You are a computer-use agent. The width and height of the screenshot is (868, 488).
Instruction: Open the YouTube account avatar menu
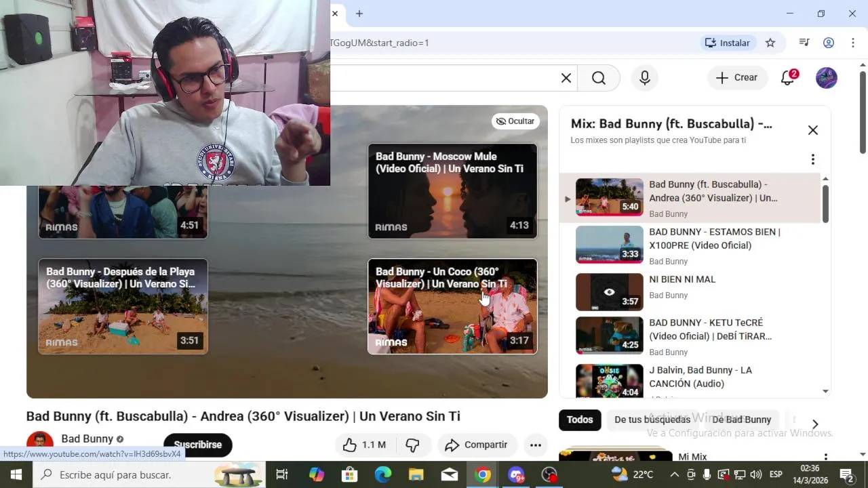click(827, 78)
